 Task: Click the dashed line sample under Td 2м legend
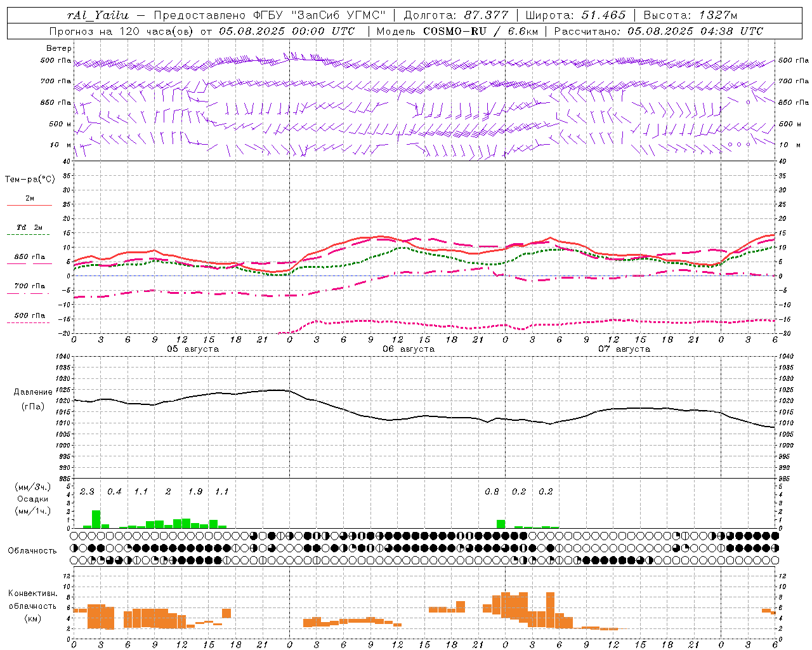pos(29,235)
